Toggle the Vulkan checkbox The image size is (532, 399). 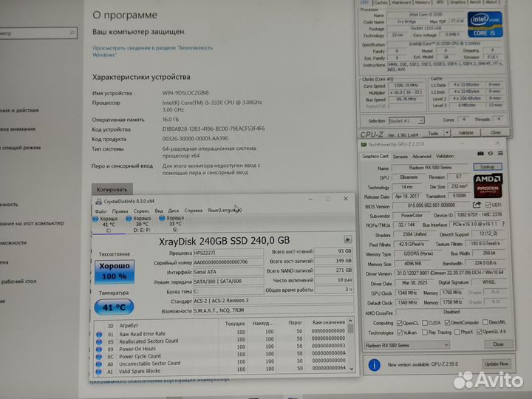(x=400, y=332)
